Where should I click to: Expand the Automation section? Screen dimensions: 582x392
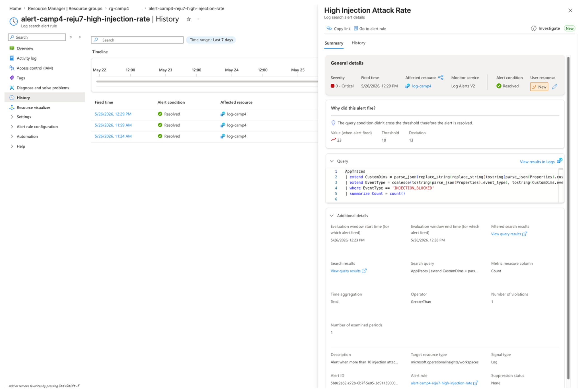click(27, 136)
